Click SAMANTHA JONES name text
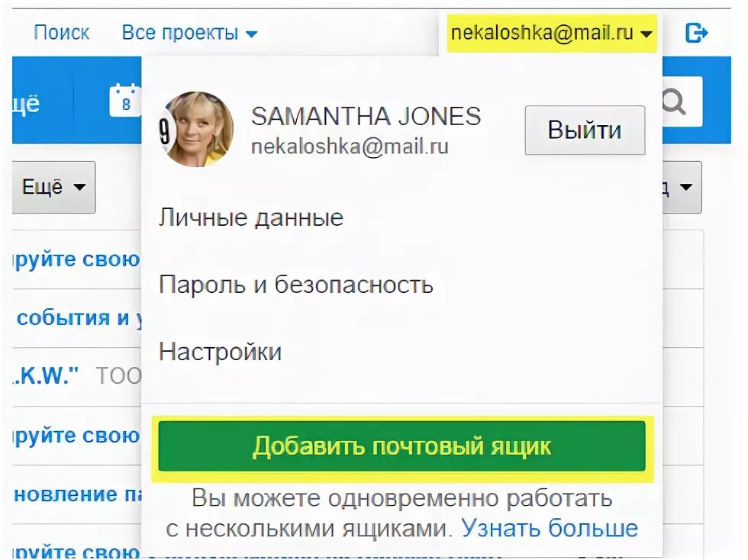748x560 pixels. point(366,117)
